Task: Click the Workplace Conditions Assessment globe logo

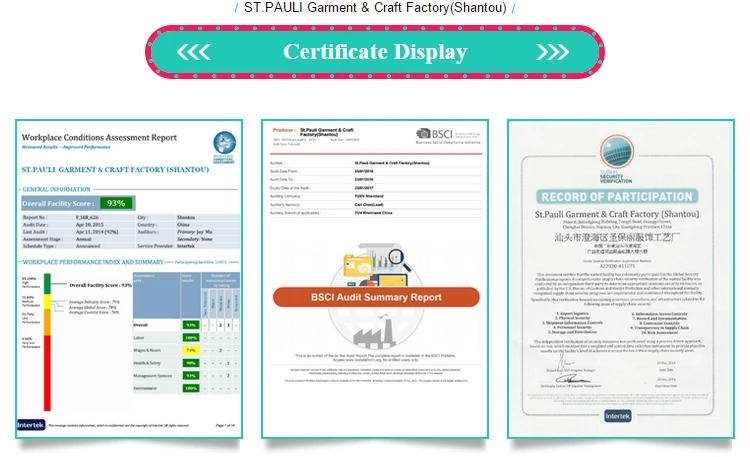Action: pos(224,143)
